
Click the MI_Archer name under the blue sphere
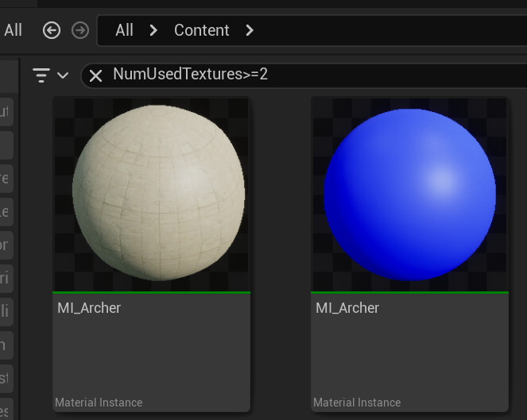(x=347, y=308)
